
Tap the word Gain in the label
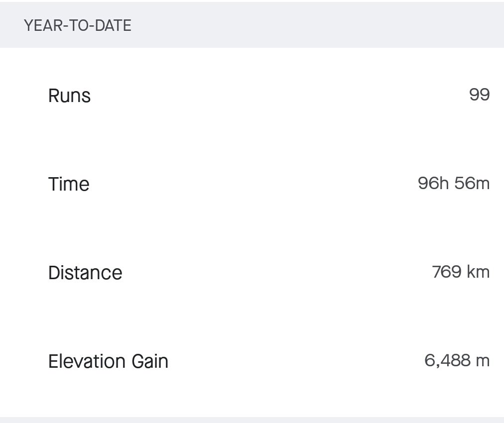coord(150,361)
